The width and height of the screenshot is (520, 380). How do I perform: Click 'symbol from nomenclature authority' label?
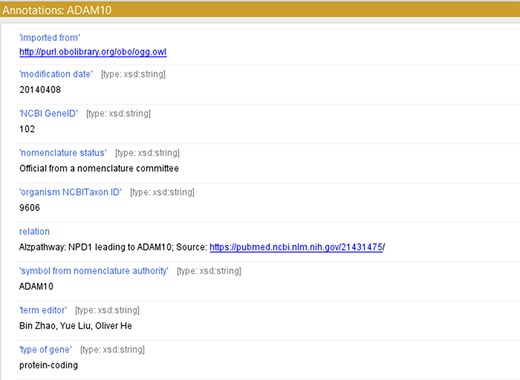(x=94, y=271)
